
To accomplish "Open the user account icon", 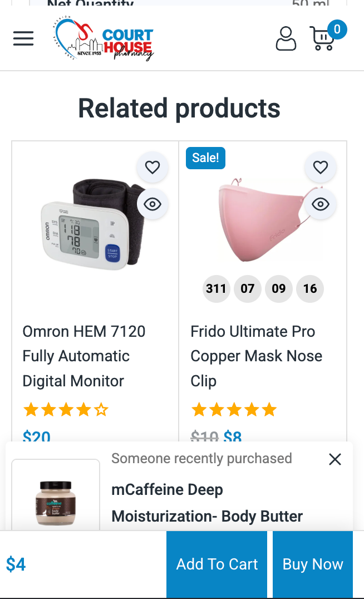I will coord(286,38).
